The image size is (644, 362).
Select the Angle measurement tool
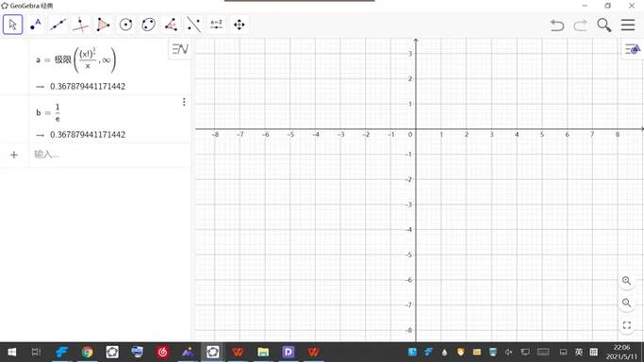(x=171, y=25)
